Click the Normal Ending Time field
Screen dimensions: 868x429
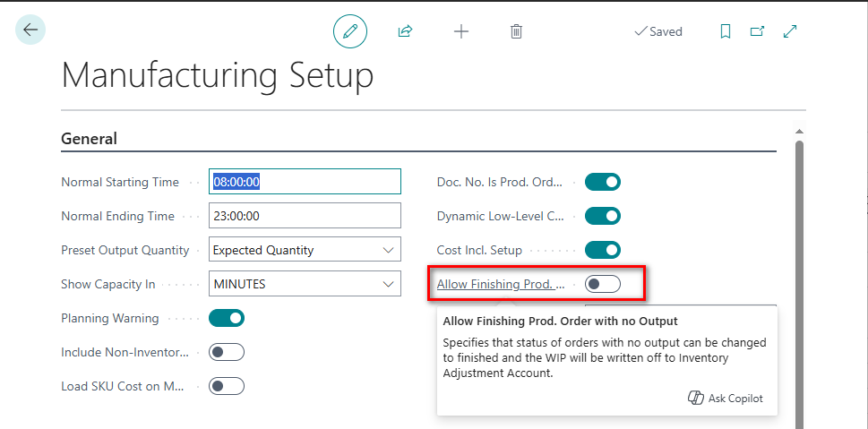(305, 216)
